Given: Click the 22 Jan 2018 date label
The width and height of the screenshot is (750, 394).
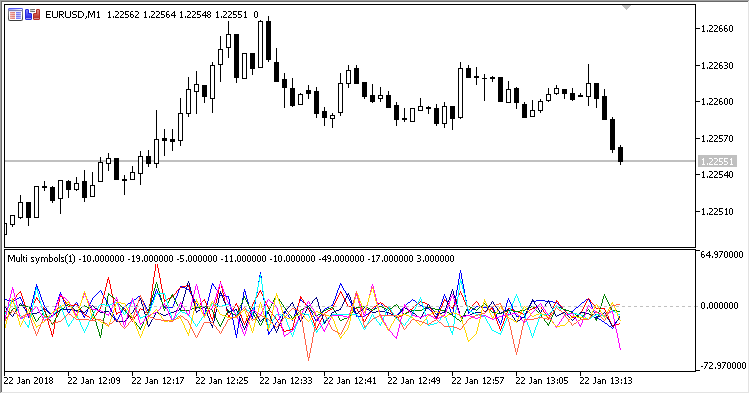Looking at the screenshot, I should click(x=29, y=381).
